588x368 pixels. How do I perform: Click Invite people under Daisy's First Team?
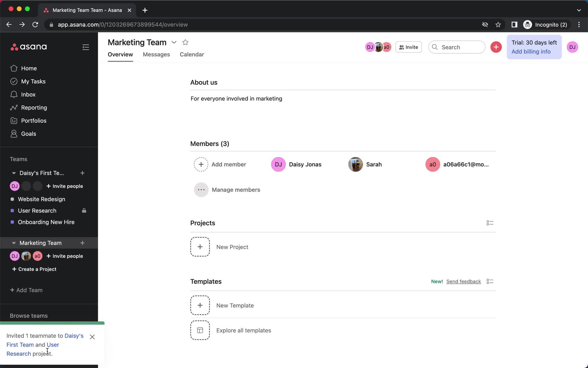pyautogui.click(x=65, y=186)
